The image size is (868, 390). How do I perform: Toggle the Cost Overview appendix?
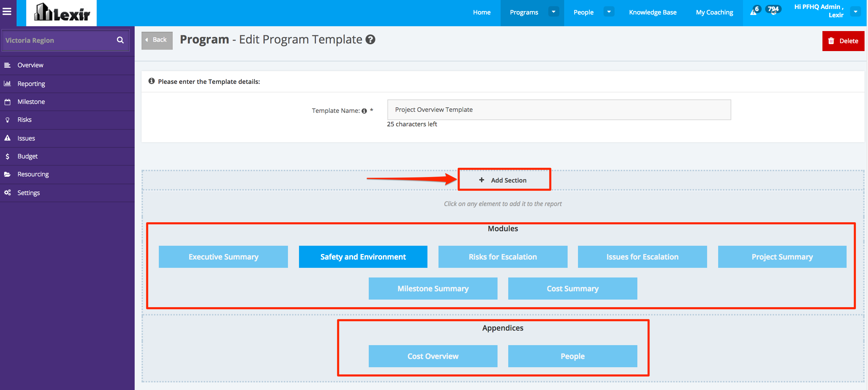pyautogui.click(x=433, y=356)
